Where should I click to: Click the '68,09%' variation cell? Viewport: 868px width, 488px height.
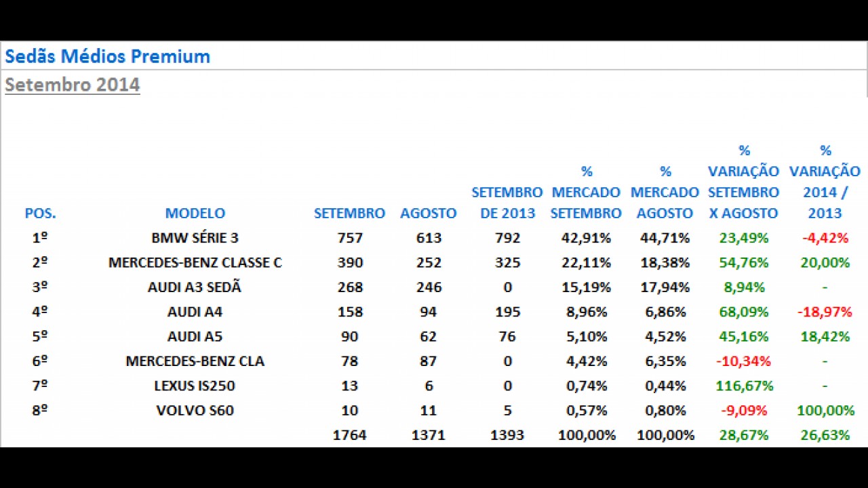[745, 312]
